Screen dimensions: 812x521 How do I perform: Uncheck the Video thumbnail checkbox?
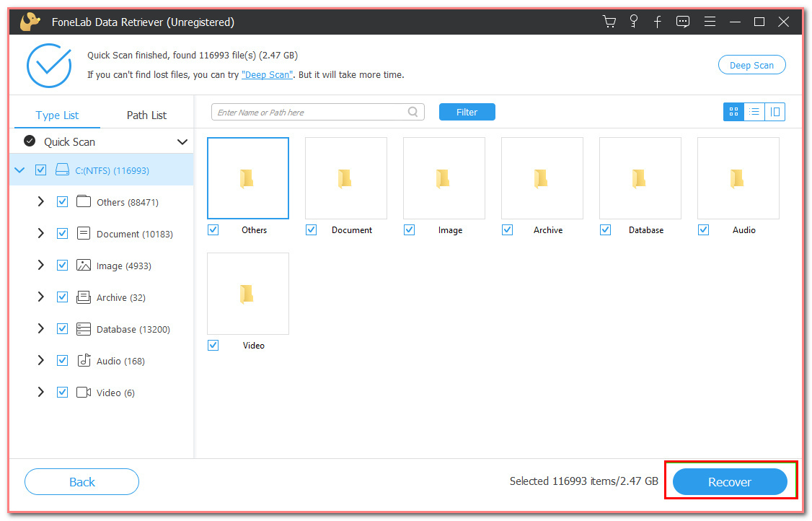tap(213, 345)
